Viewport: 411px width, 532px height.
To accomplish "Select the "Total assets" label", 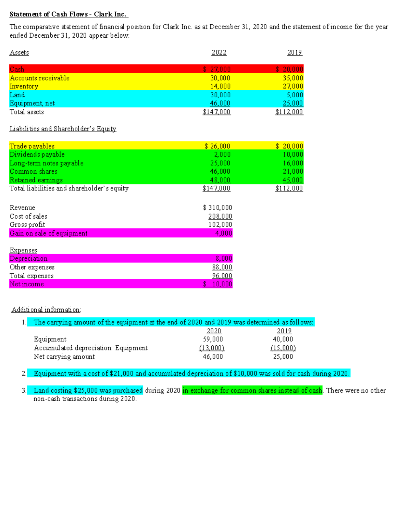I will point(27,112).
